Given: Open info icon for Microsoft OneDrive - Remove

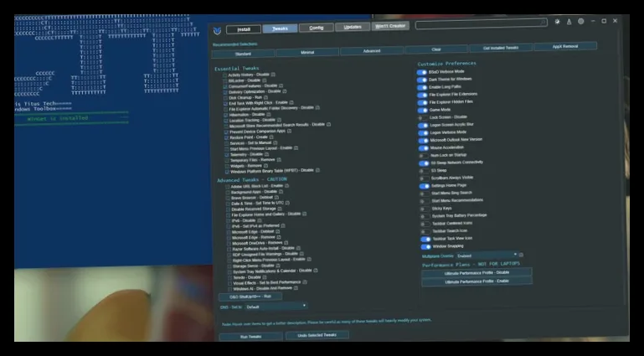Looking at the screenshot, I should (286, 242).
